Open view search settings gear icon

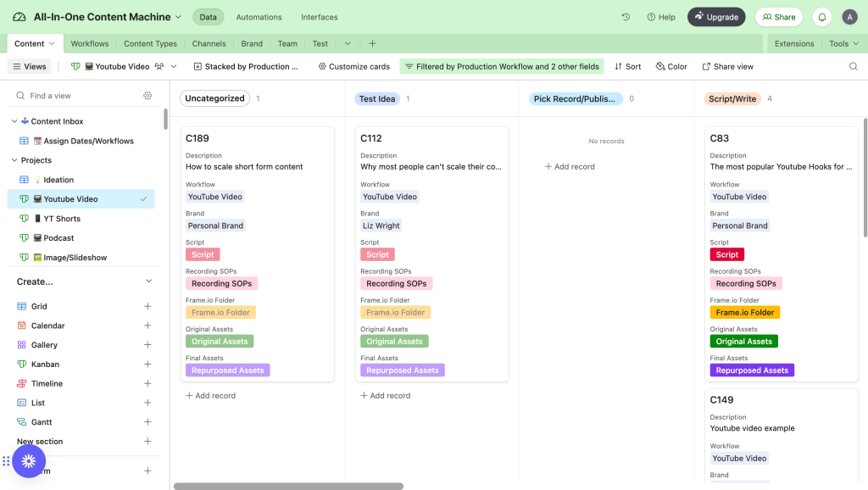click(147, 96)
